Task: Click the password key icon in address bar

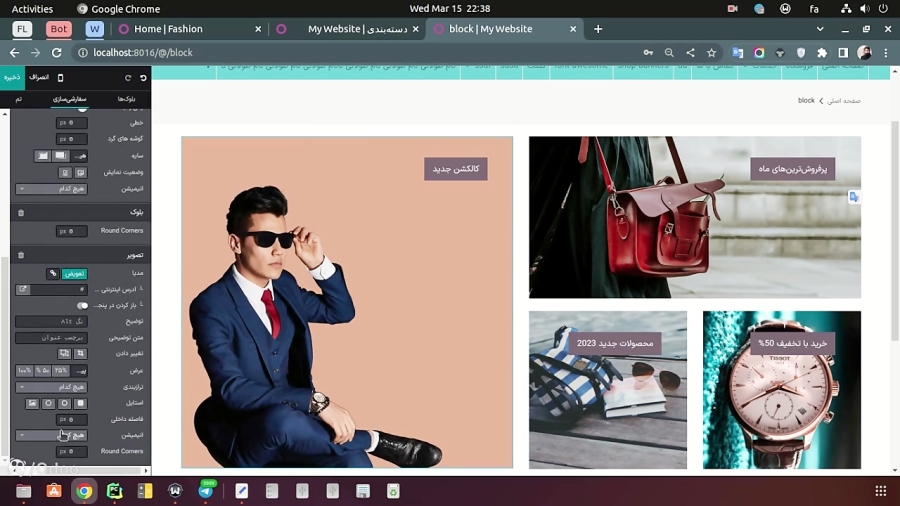Action: tap(648, 53)
